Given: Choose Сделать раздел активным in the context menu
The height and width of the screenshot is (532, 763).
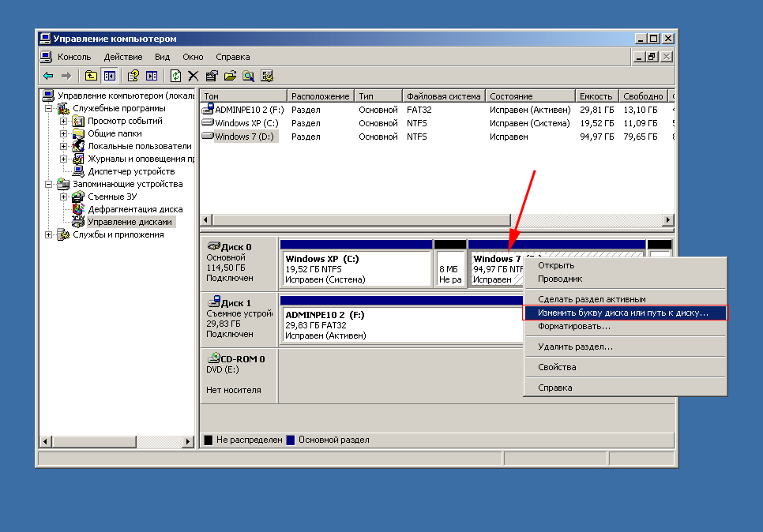Looking at the screenshot, I should click(x=625, y=299).
